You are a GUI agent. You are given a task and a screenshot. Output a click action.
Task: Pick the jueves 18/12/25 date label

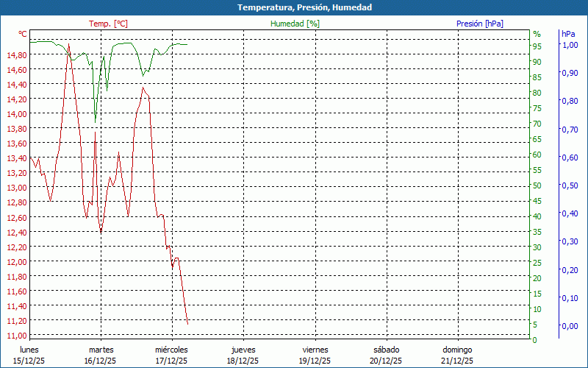coord(243,355)
